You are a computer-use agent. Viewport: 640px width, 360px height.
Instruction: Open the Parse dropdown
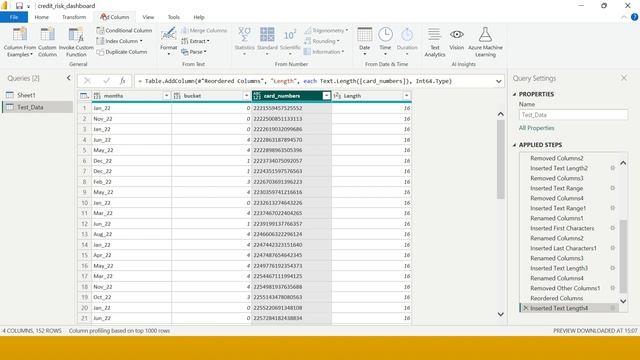(194, 52)
